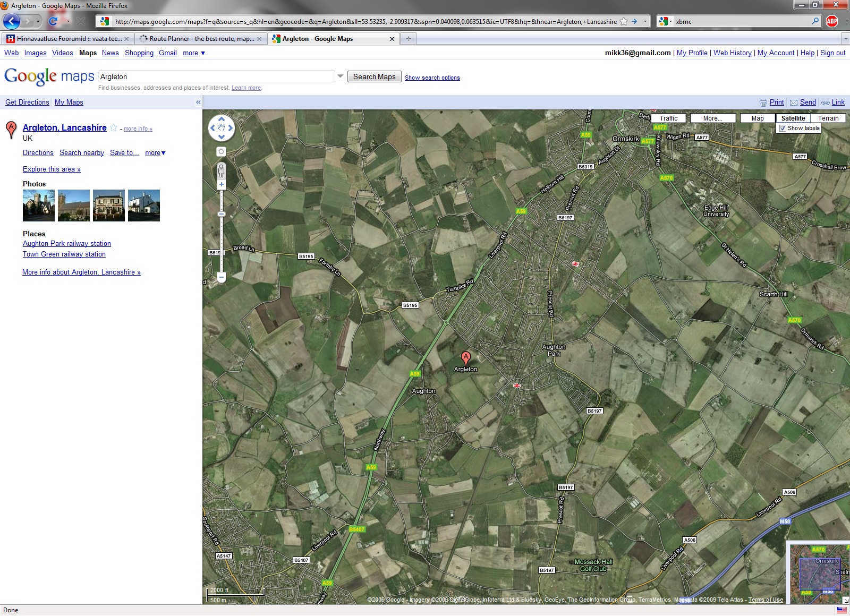Viewport: 850px width, 616px height.
Task: Click the zoom slider handle
Action: 222,214
